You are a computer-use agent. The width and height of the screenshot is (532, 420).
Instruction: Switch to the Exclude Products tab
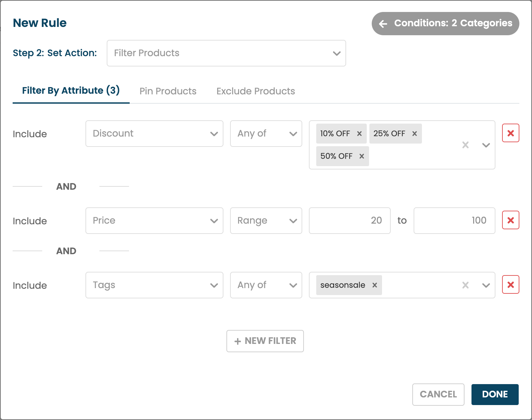click(x=255, y=91)
